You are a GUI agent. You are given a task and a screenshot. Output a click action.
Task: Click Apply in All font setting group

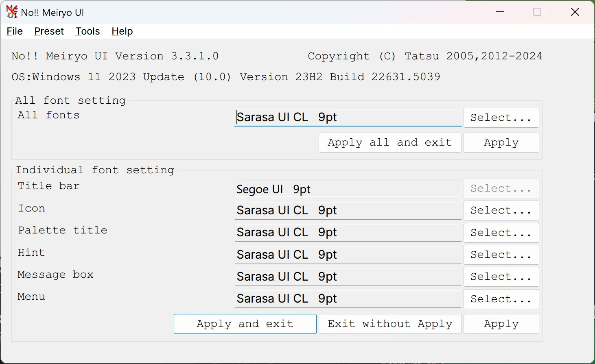pyautogui.click(x=501, y=143)
